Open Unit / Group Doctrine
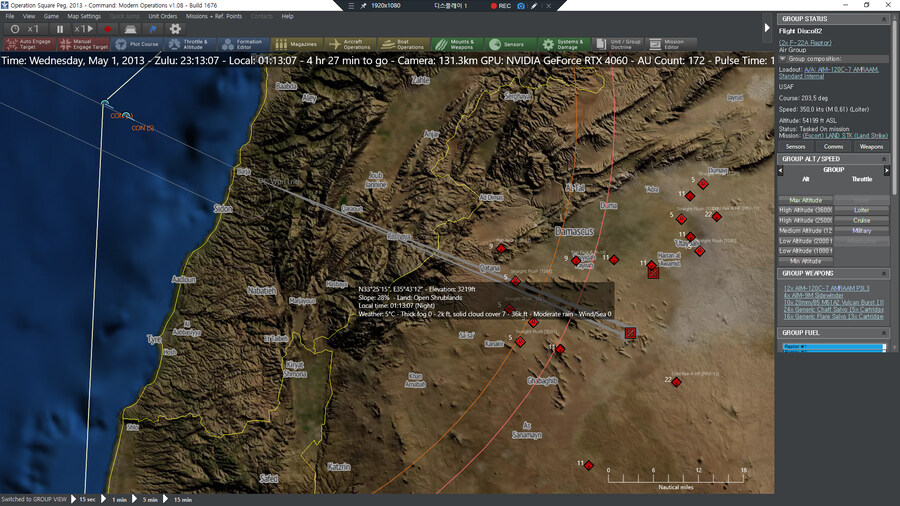900x506 pixels. (x=617, y=44)
